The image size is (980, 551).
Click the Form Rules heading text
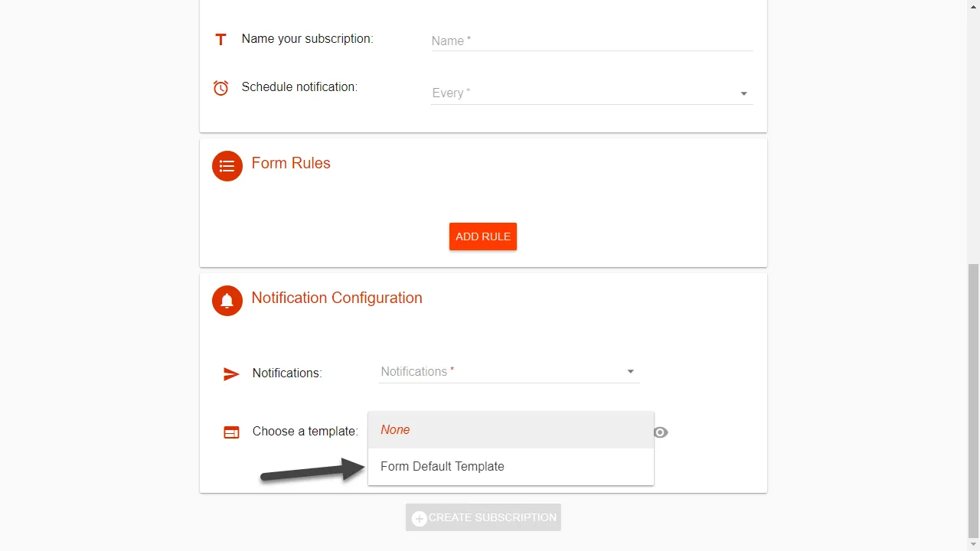[291, 163]
